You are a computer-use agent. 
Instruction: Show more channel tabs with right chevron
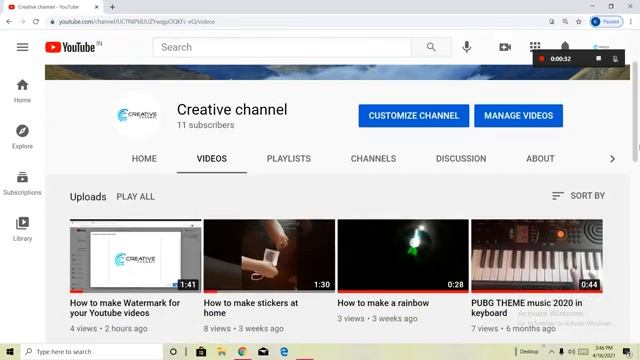pos(612,159)
